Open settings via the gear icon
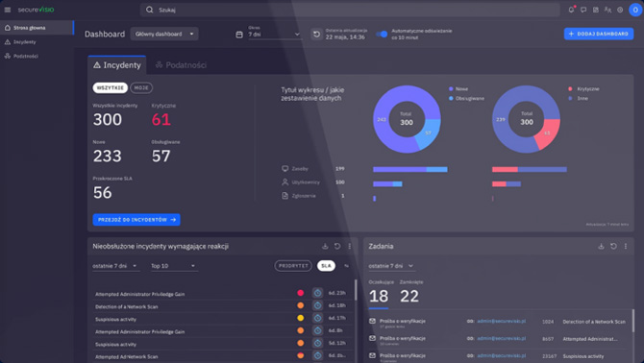 coord(620,10)
